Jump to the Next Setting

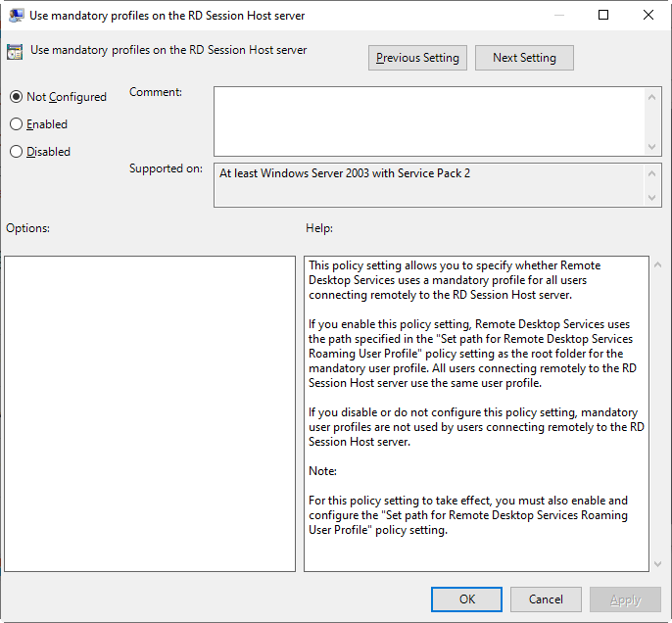[524, 58]
